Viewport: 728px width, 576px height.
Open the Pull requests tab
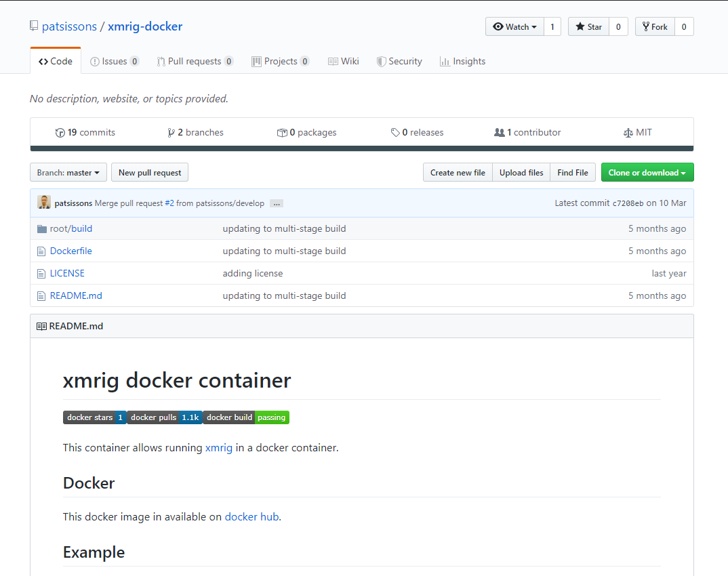pyautogui.click(x=195, y=61)
